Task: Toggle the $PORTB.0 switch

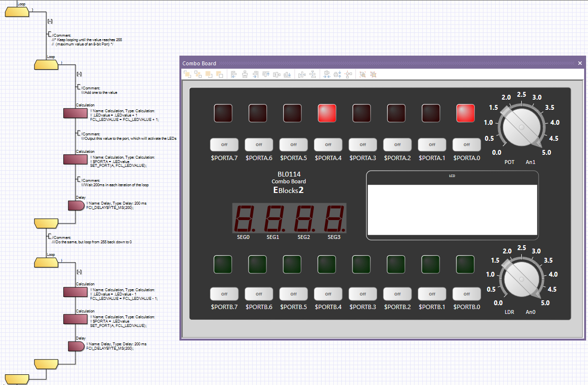Action: pyautogui.click(x=466, y=294)
